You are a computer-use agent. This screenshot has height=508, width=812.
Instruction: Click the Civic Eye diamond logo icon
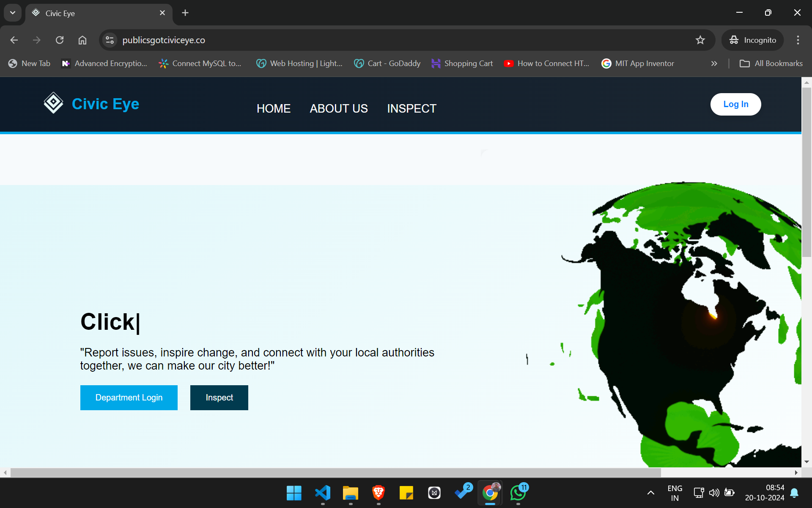pos(53,103)
